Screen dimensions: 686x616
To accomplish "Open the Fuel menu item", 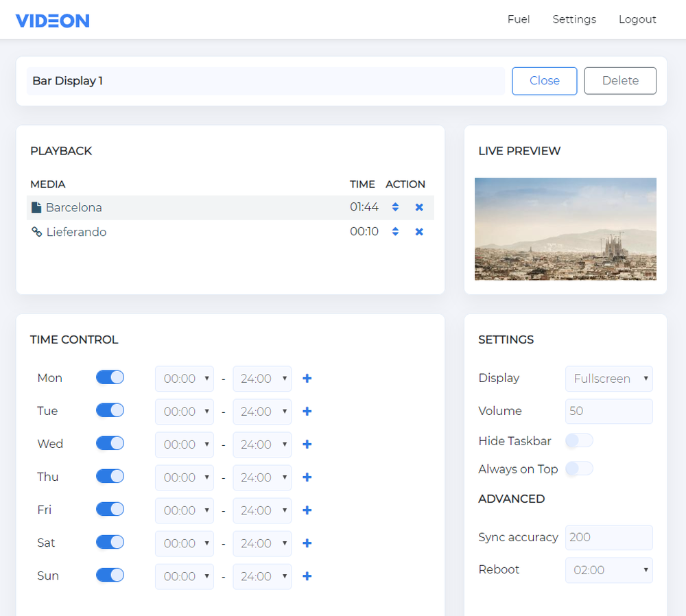I will pos(519,19).
